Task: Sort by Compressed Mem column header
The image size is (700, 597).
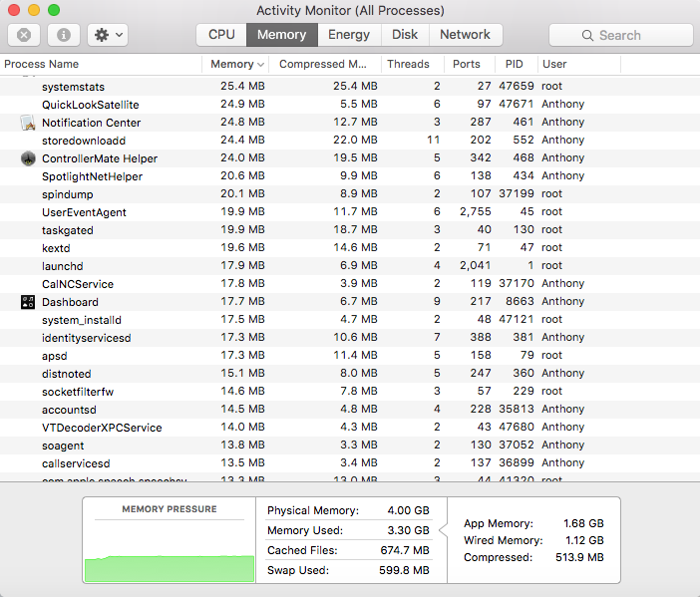Action: [x=323, y=64]
